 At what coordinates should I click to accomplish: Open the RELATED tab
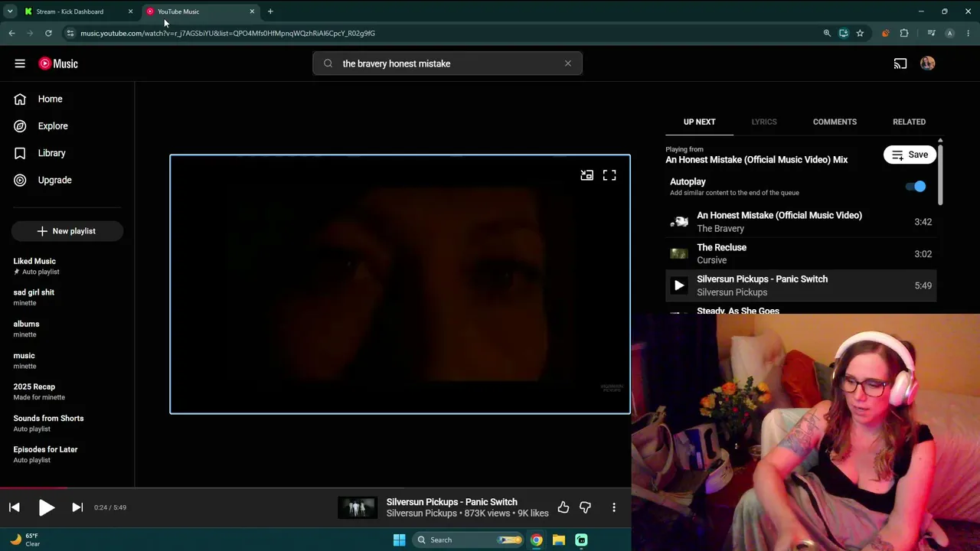909,122
